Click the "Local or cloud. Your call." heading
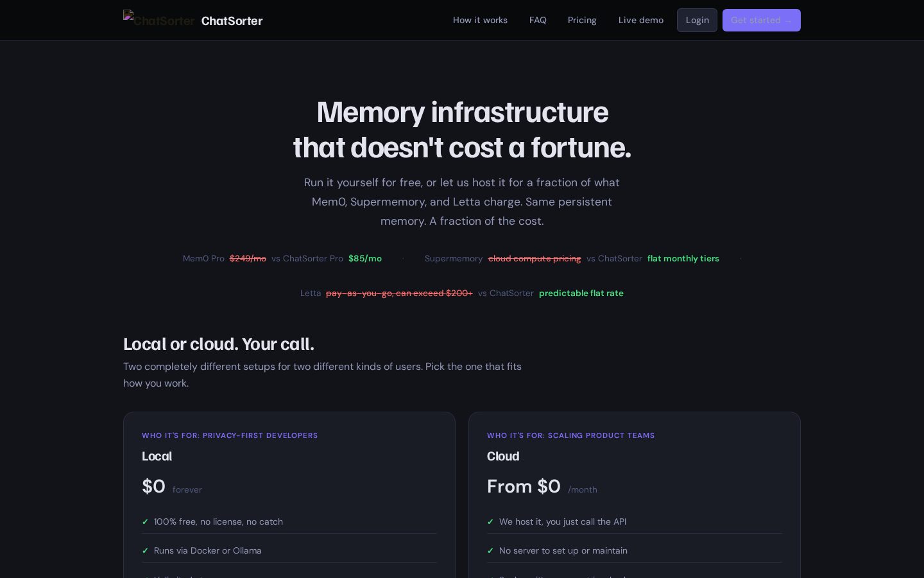Image resolution: width=924 pixels, height=578 pixels. pos(219,344)
